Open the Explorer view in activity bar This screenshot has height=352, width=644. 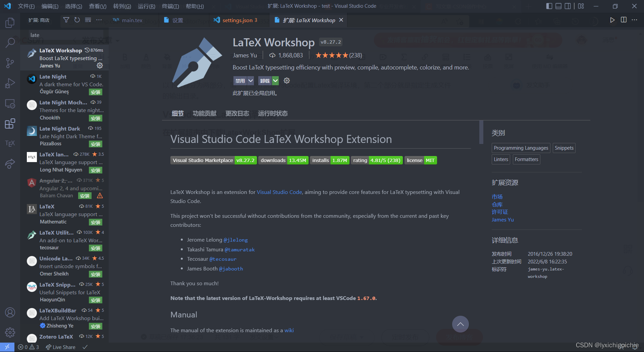pos(10,23)
